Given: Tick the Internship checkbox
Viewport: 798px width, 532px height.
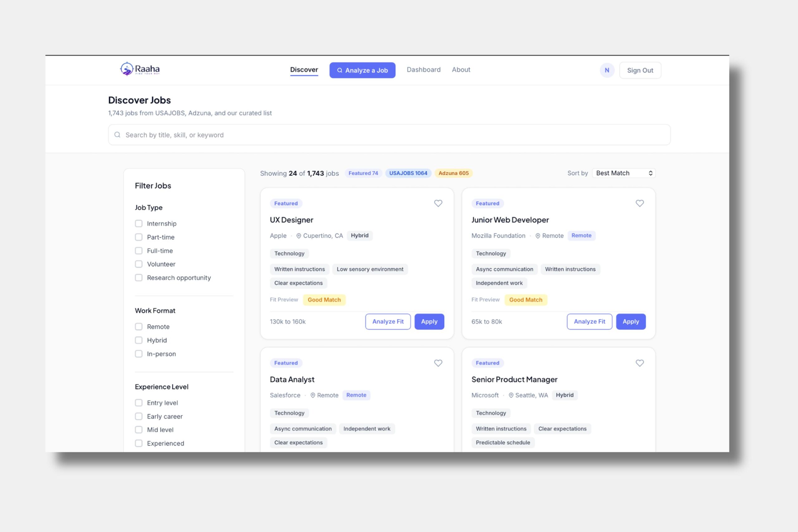Looking at the screenshot, I should pyautogui.click(x=139, y=223).
